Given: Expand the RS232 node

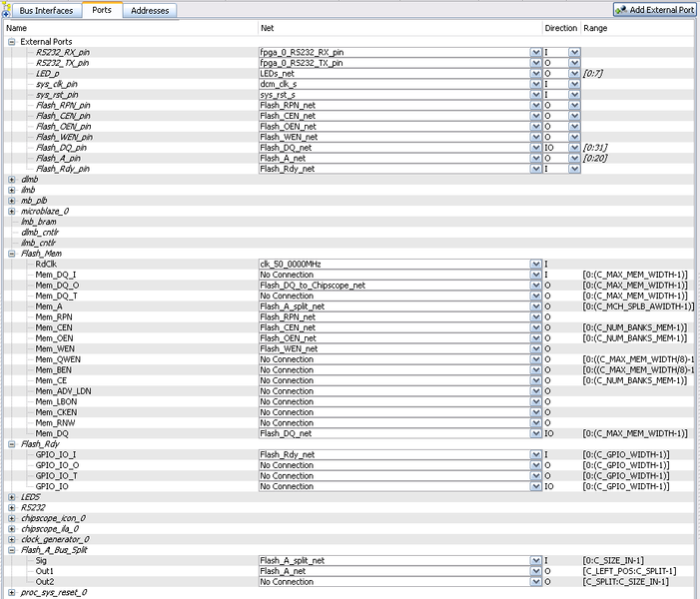Looking at the screenshot, I should tap(12, 507).
